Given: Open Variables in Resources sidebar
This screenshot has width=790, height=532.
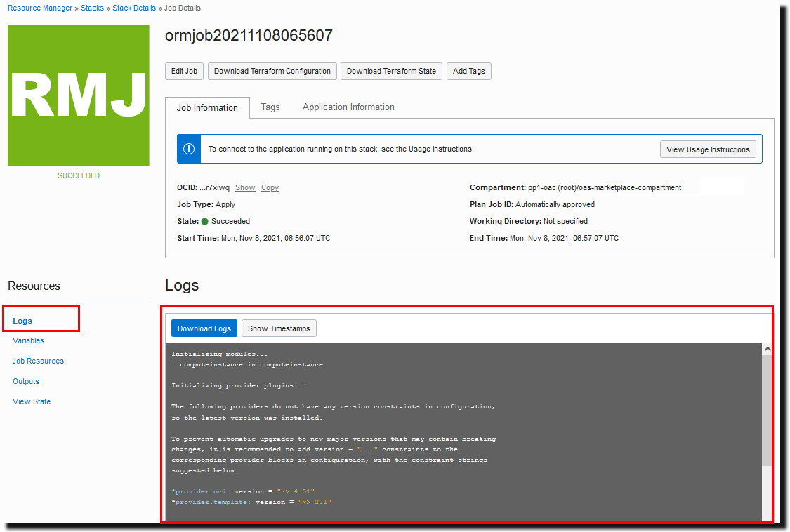Looking at the screenshot, I should point(28,340).
